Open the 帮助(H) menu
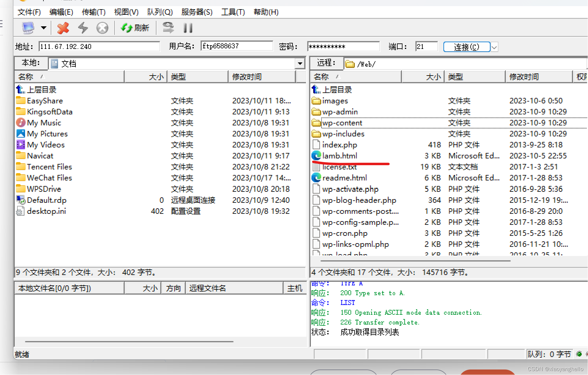 click(266, 12)
